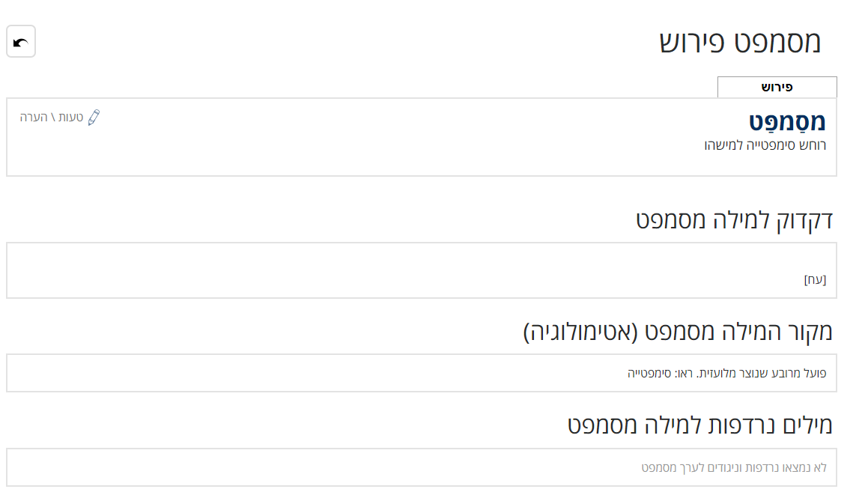
Task: Click the etymology description text
Action: 726,373
